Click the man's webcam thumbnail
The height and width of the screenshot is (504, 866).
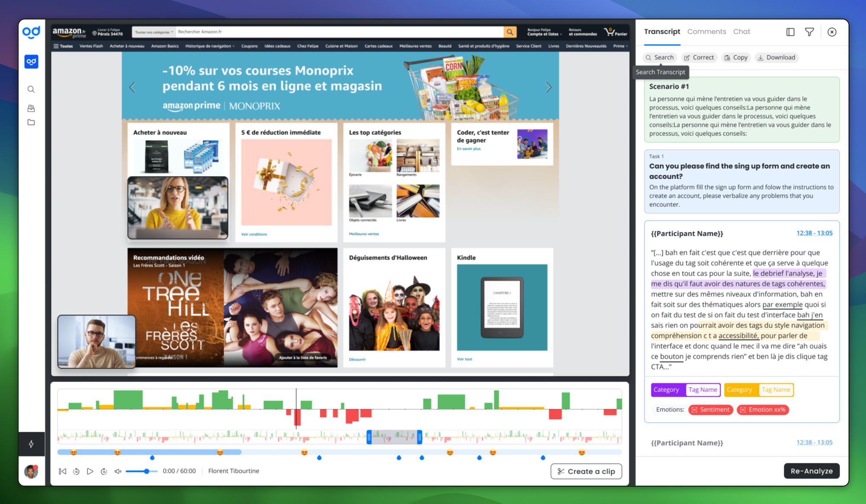point(97,341)
